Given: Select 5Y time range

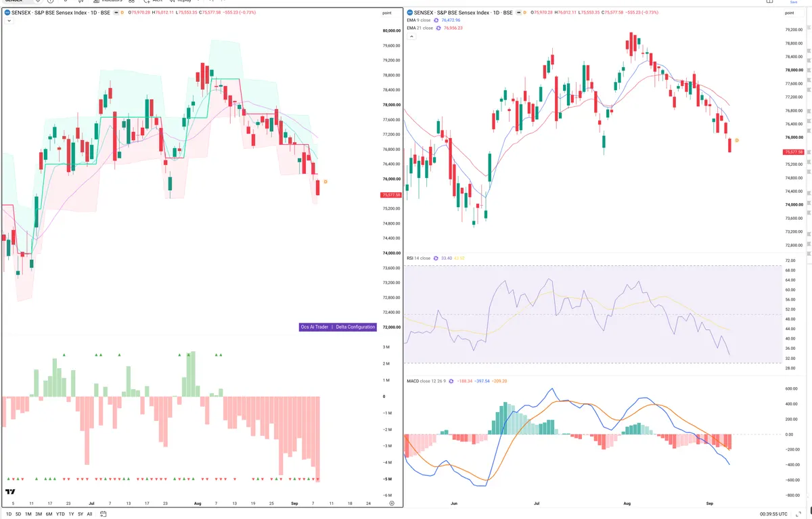Looking at the screenshot, I should point(81,514).
